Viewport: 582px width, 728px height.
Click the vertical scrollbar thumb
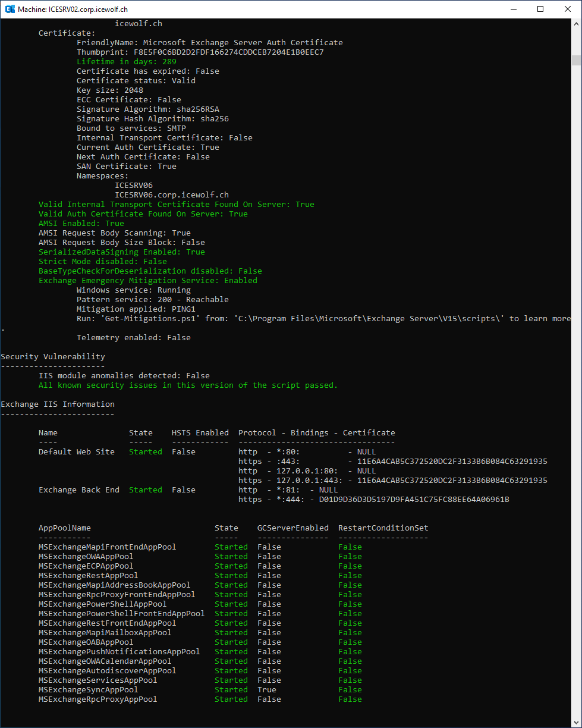coord(576,60)
